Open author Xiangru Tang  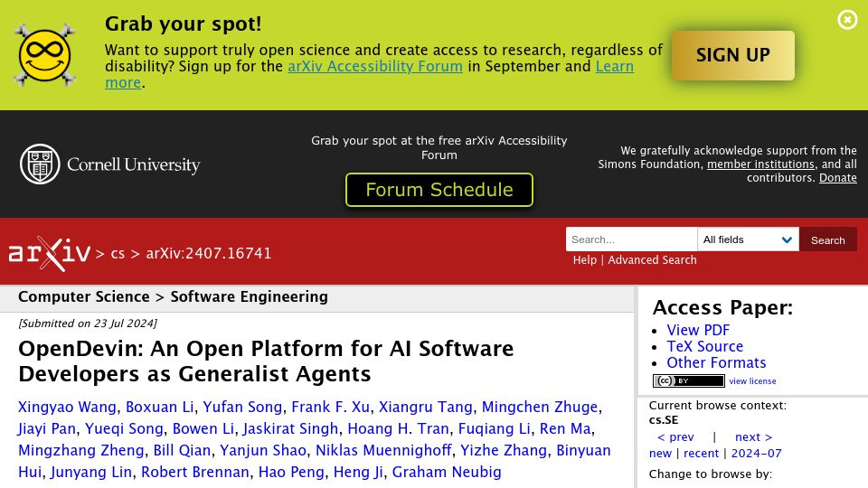click(426, 408)
